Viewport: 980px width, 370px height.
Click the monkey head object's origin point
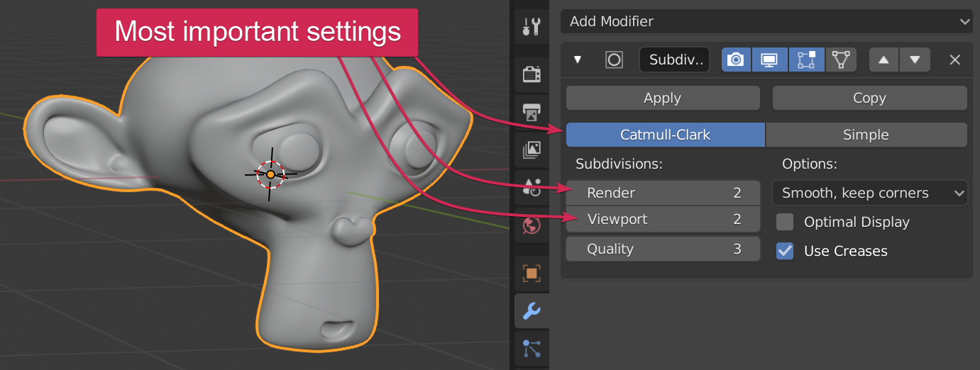(x=270, y=174)
